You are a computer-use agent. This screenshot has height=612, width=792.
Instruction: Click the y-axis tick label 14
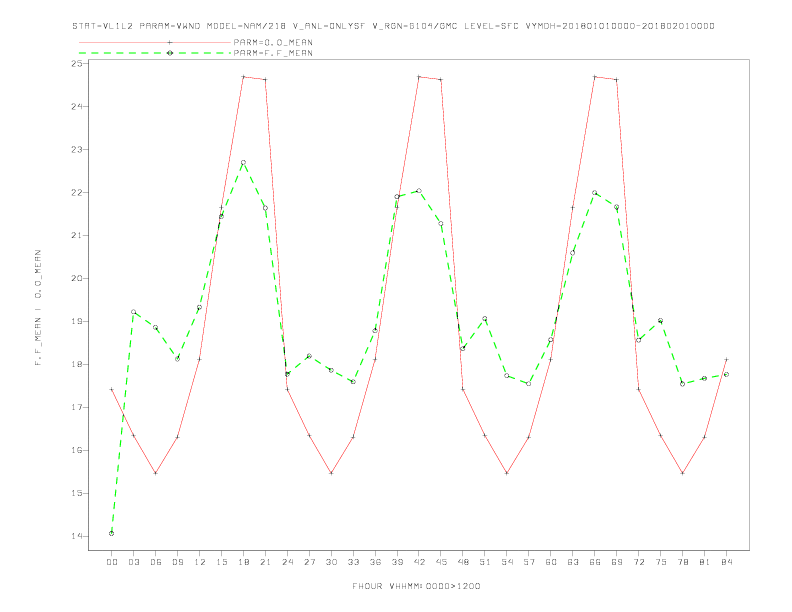(x=77, y=536)
